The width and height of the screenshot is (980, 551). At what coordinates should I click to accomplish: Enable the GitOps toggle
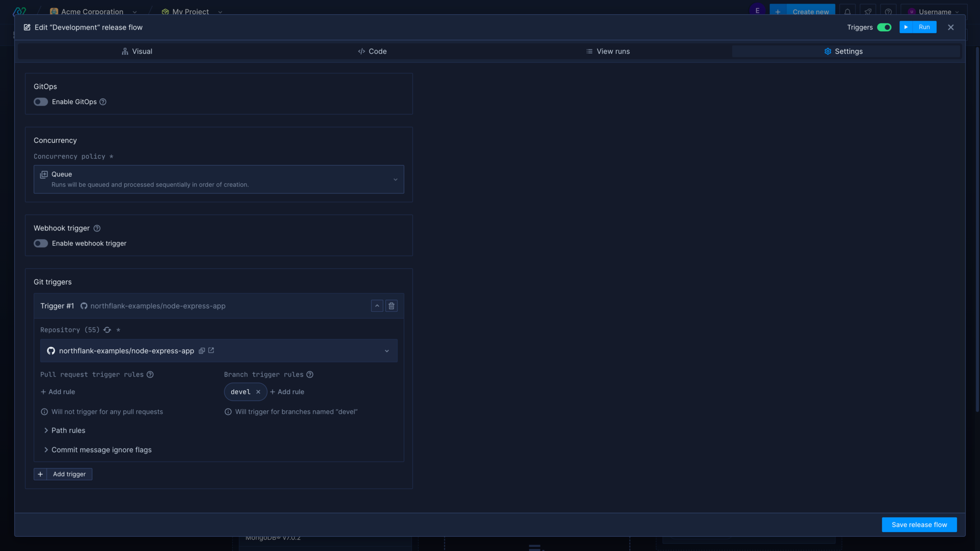click(x=40, y=102)
